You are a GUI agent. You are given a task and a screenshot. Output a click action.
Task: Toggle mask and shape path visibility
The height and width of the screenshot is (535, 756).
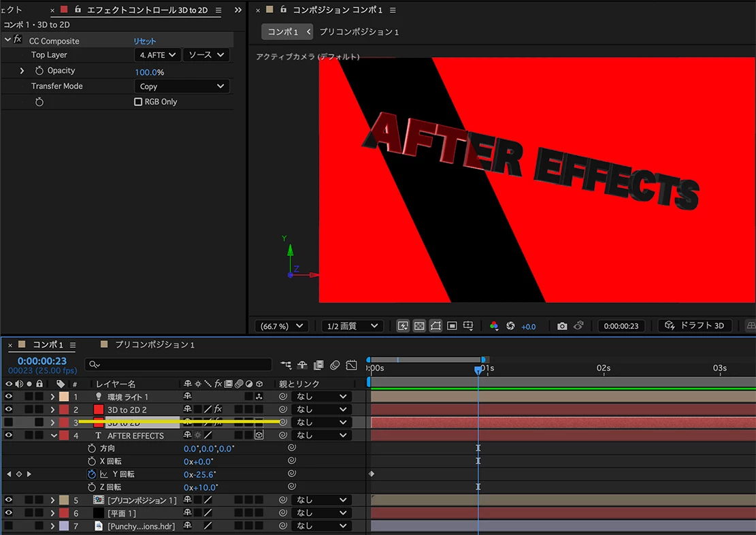(435, 326)
